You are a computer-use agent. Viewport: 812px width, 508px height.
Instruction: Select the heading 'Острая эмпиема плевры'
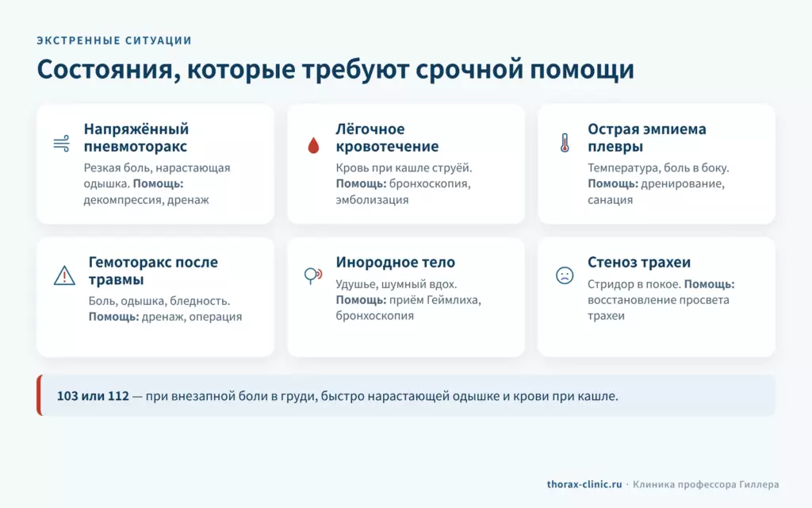(x=646, y=137)
